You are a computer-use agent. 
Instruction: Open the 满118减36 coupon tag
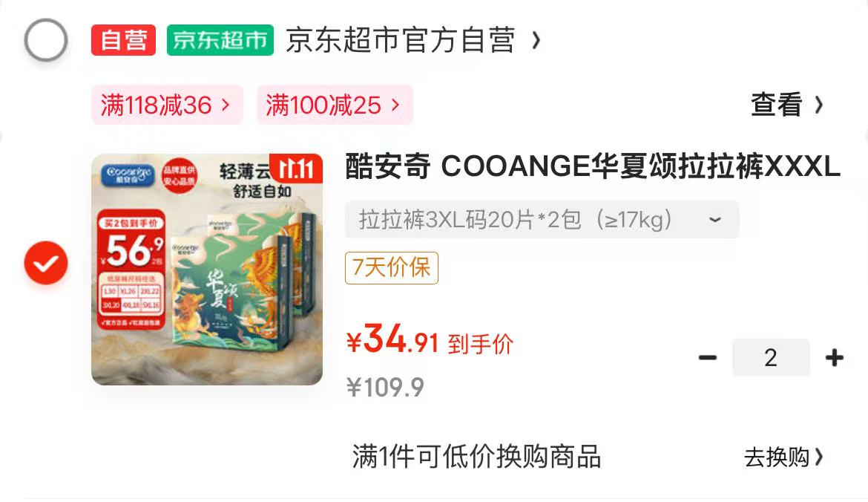167,105
